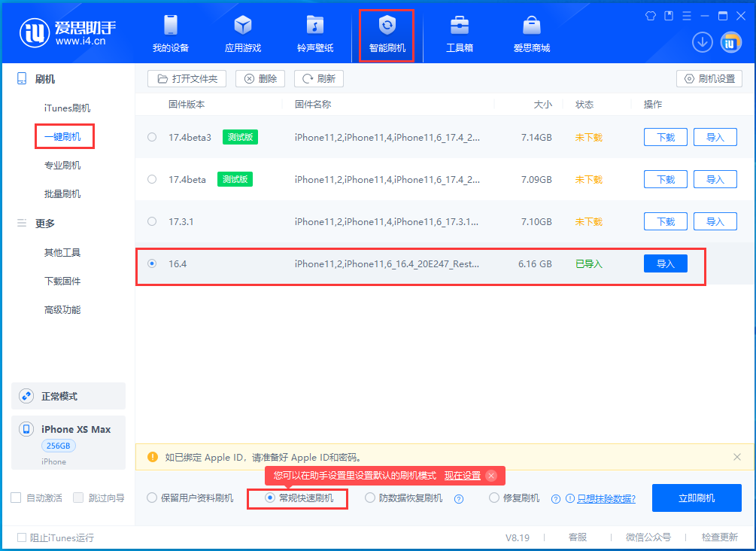Choose 保留用户资料刷机 flash mode
The image size is (756, 551).
coord(153,498)
